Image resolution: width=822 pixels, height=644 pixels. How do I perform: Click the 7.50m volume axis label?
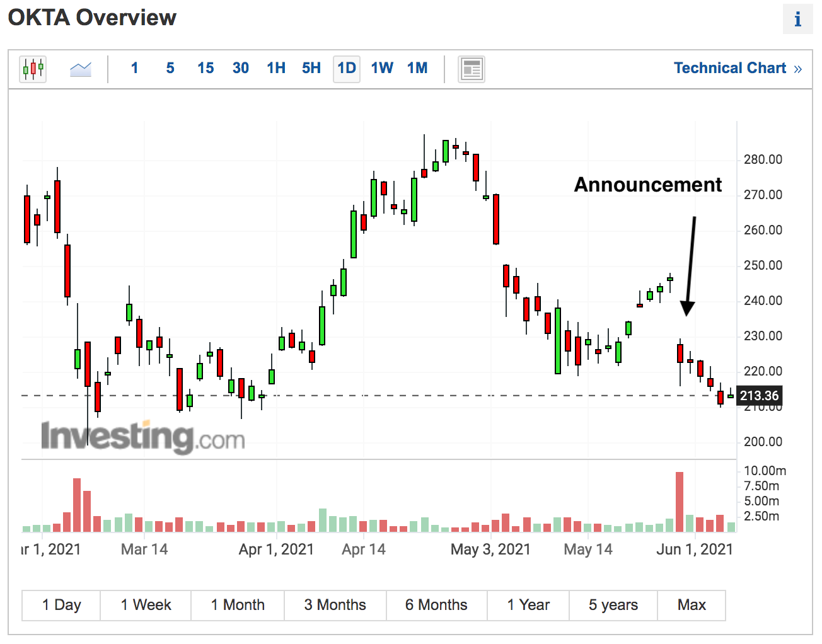(x=762, y=486)
